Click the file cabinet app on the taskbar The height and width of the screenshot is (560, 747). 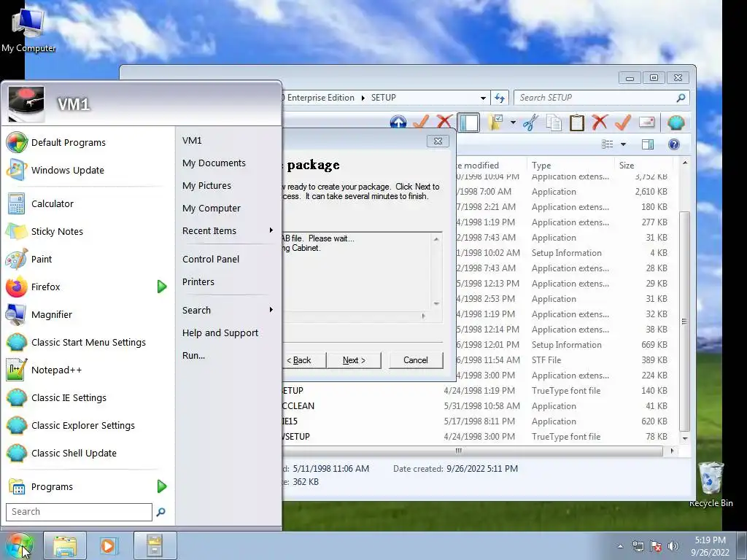155,545
